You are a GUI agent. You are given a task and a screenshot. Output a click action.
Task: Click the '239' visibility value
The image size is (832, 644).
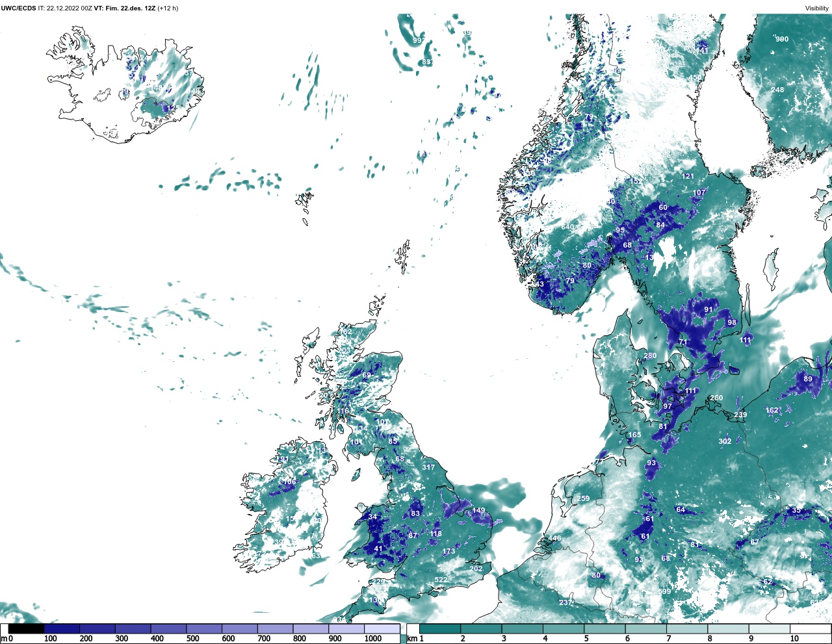tap(740, 415)
